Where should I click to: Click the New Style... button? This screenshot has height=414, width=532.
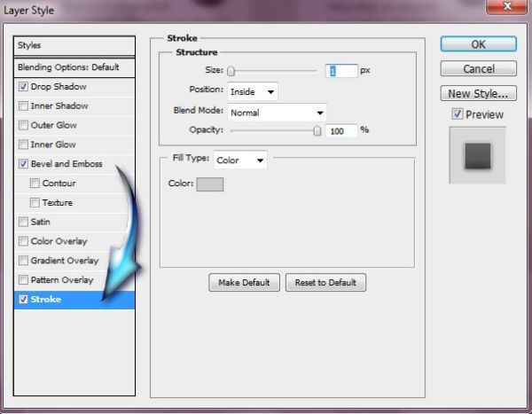tap(479, 93)
